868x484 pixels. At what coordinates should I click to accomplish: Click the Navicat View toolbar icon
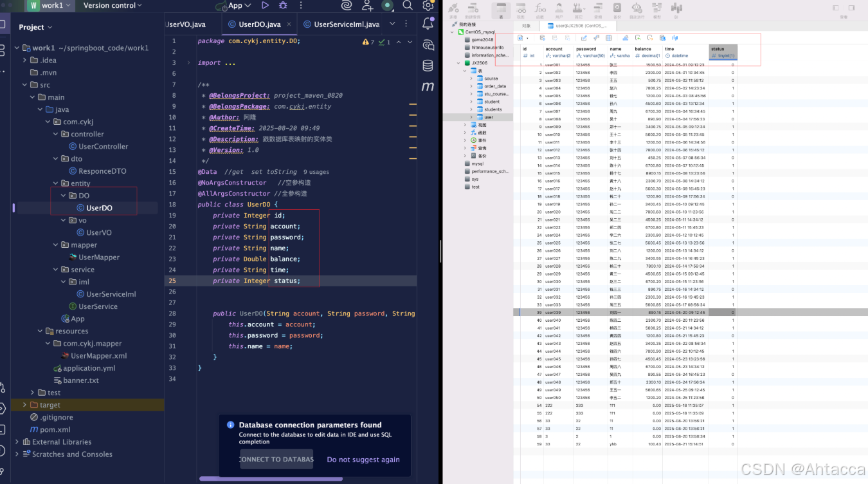[521, 10]
